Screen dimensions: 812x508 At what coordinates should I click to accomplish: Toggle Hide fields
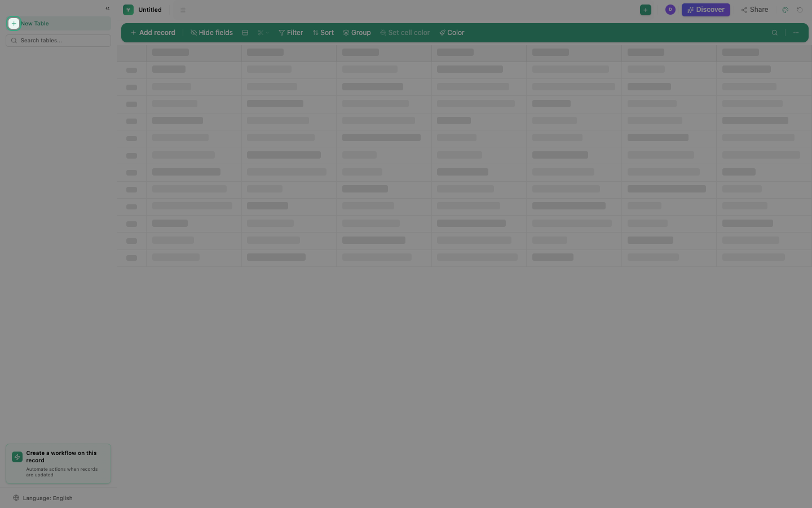point(211,33)
